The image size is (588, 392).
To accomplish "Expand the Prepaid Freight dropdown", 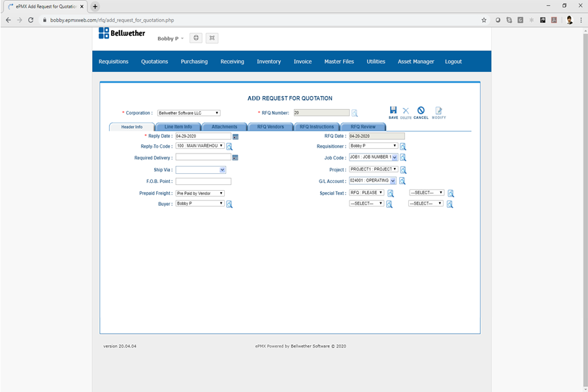I will [x=200, y=193].
